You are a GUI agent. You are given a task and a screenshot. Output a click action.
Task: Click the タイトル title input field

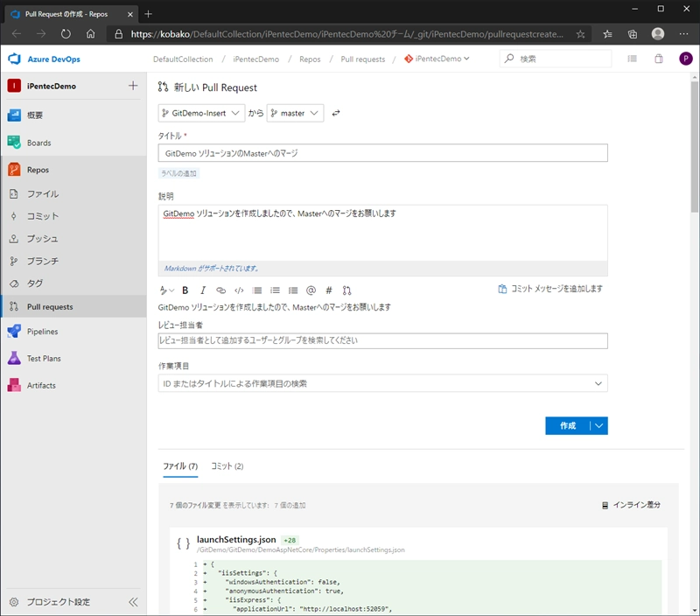(x=382, y=153)
